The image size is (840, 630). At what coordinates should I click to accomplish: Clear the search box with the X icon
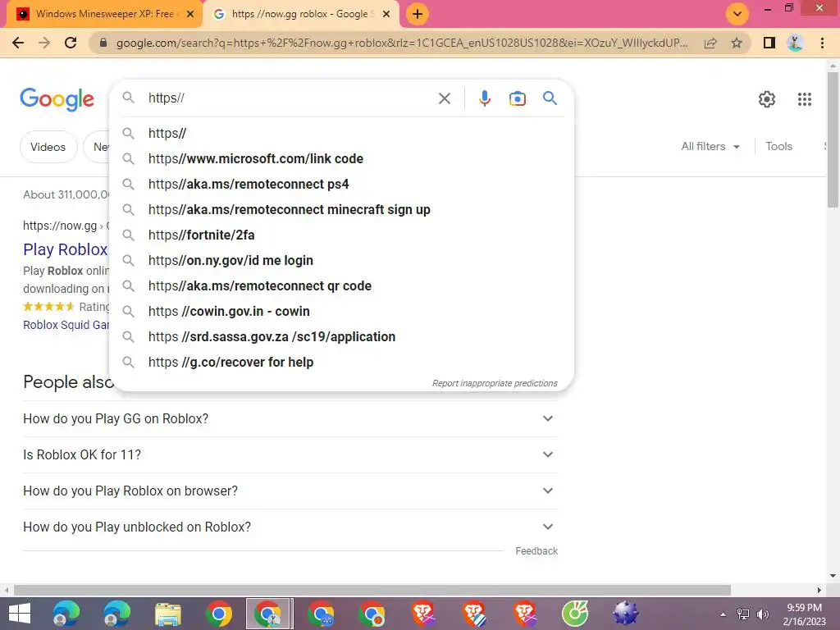click(444, 98)
